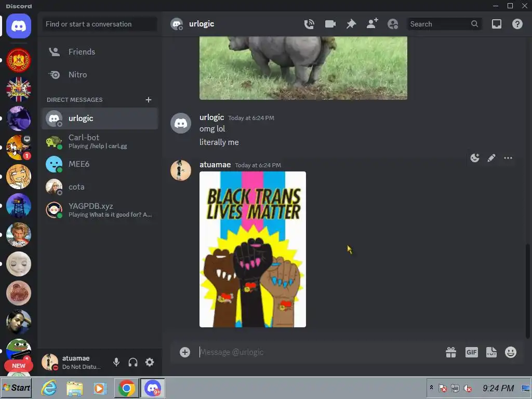Open the Black Trans Lives Matter image
This screenshot has height=399, width=532.
[253, 249]
